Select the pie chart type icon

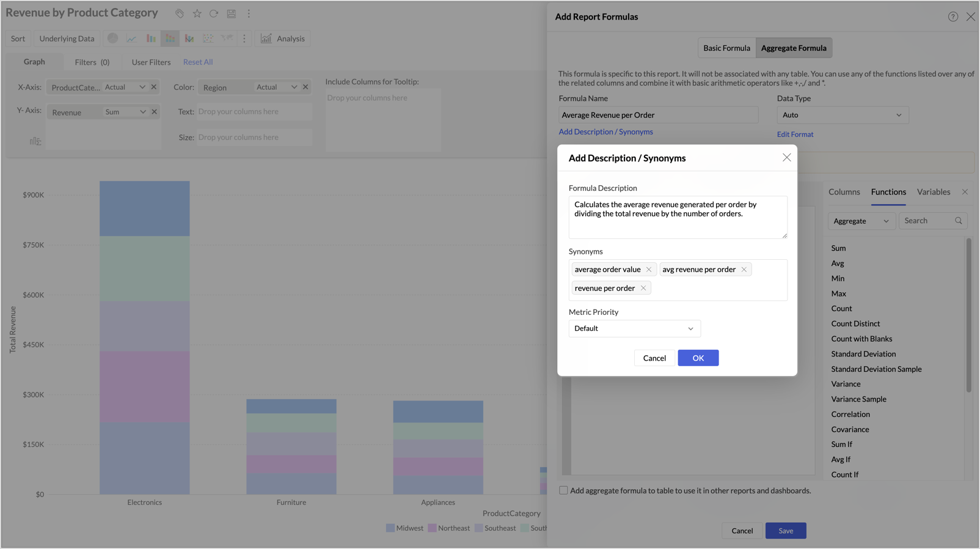113,39
